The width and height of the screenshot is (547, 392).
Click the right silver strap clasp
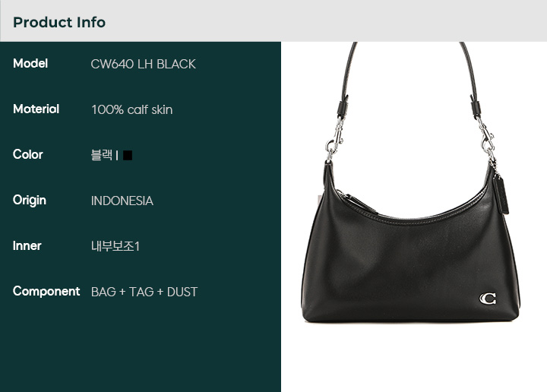pyautogui.click(x=487, y=140)
